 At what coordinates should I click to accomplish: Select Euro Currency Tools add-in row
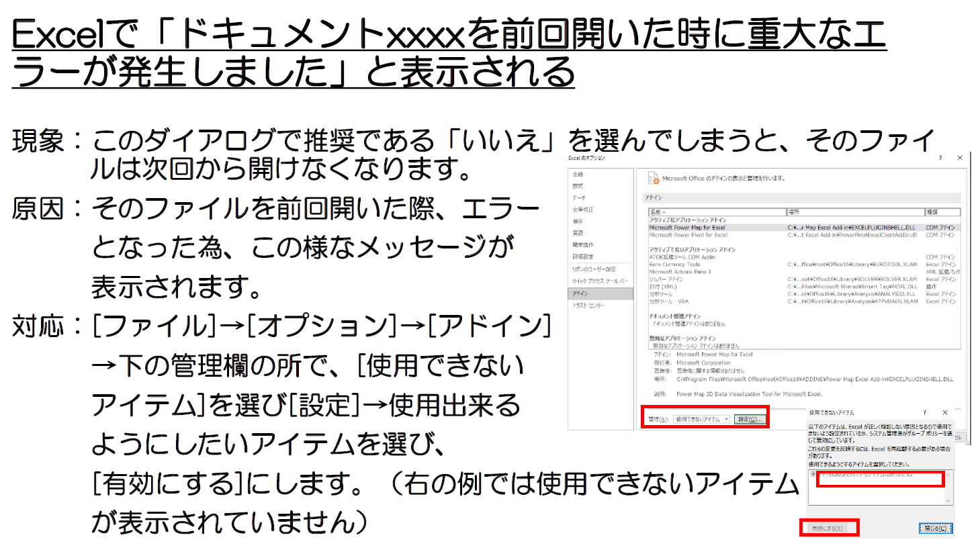point(804,265)
